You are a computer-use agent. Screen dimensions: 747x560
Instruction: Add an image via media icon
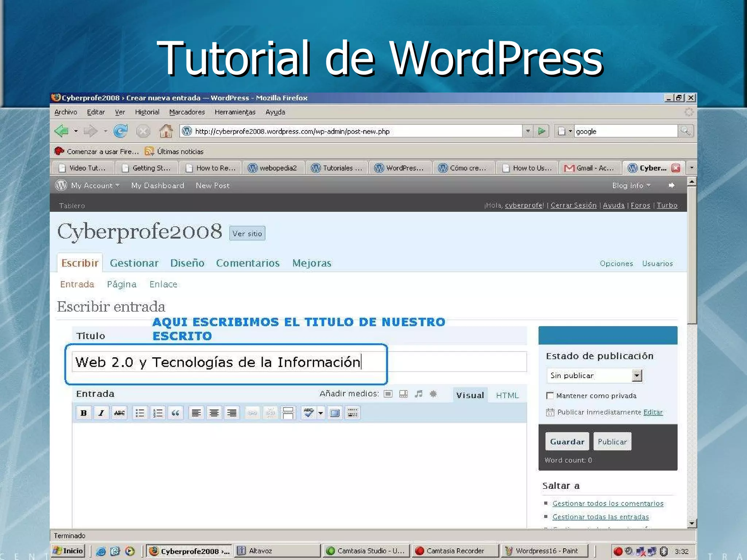(x=388, y=394)
